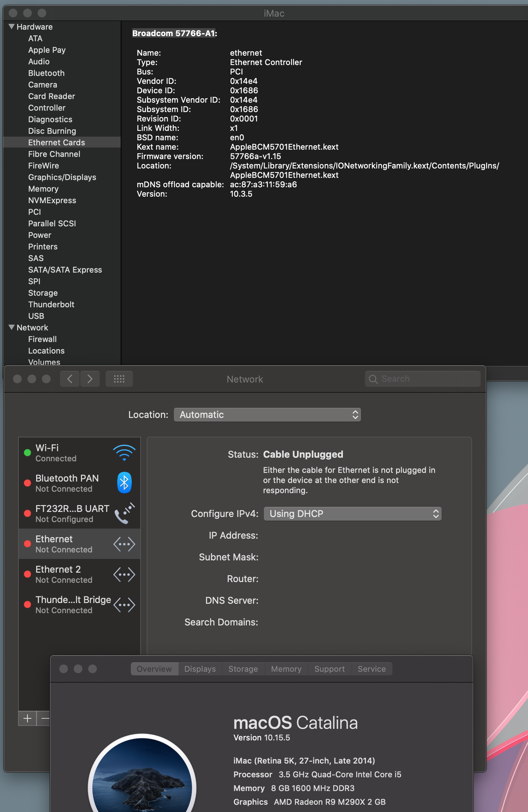Select Memory in System Information sidebar
Screen dimensions: 528x812
(62, 189)
